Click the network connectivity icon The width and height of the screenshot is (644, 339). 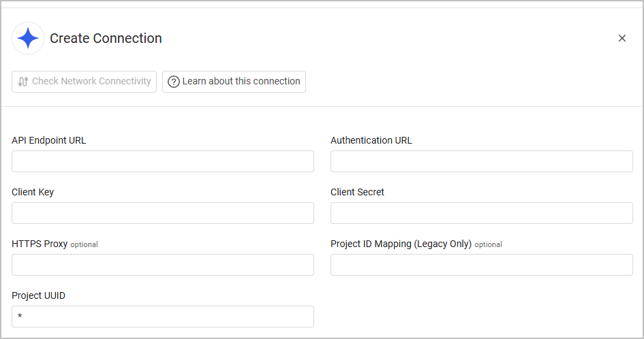[x=23, y=82]
